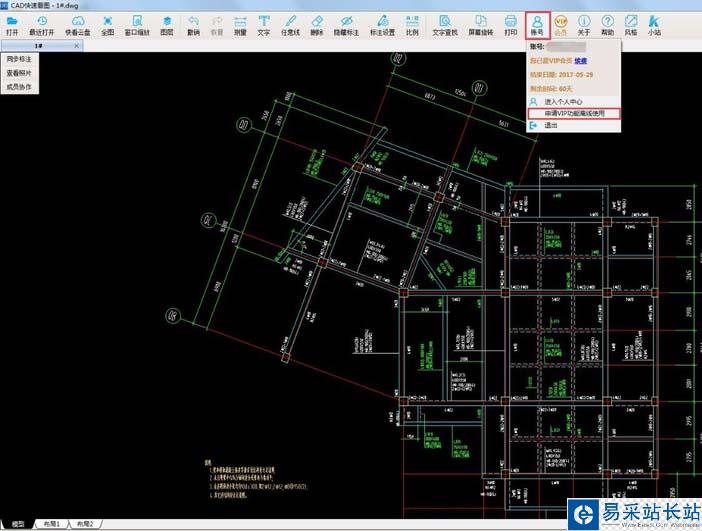Viewport: 702px width, 531px height.
Task: Switch to the 模型 model tab
Action: coord(18,524)
